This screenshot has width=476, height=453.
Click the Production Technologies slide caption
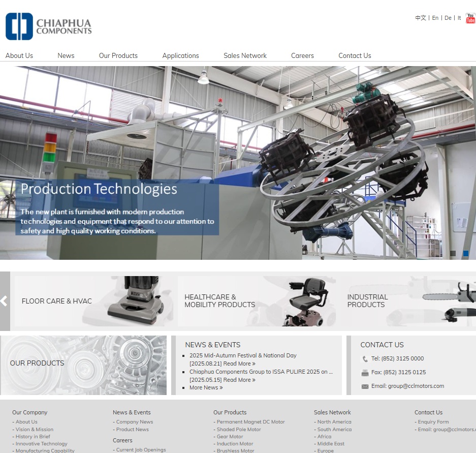tap(117, 208)
